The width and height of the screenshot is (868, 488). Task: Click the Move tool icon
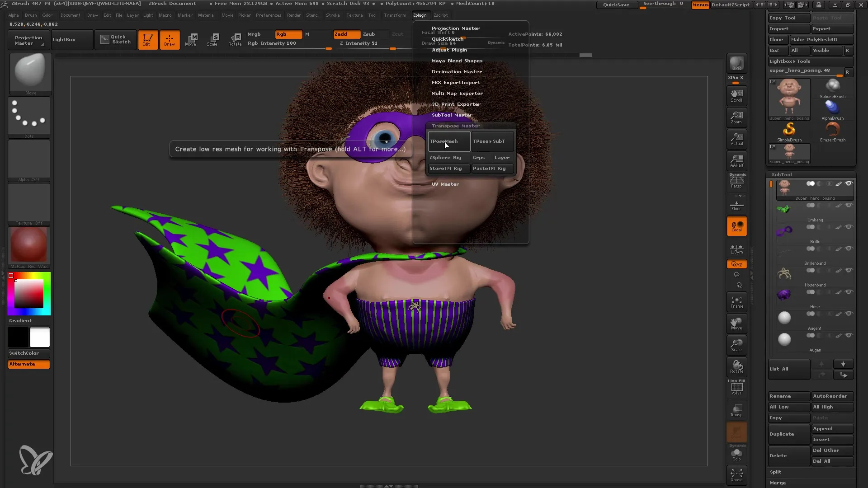[190, 39]
